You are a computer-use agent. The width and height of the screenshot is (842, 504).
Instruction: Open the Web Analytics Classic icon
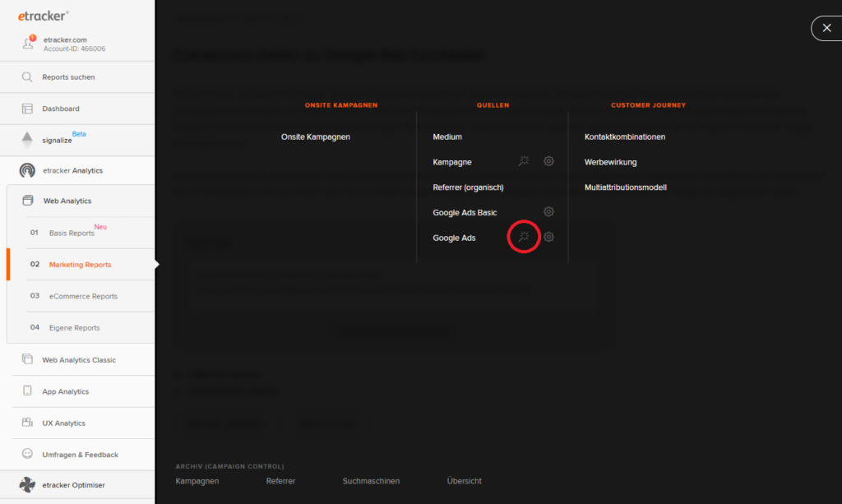point(27,359)
